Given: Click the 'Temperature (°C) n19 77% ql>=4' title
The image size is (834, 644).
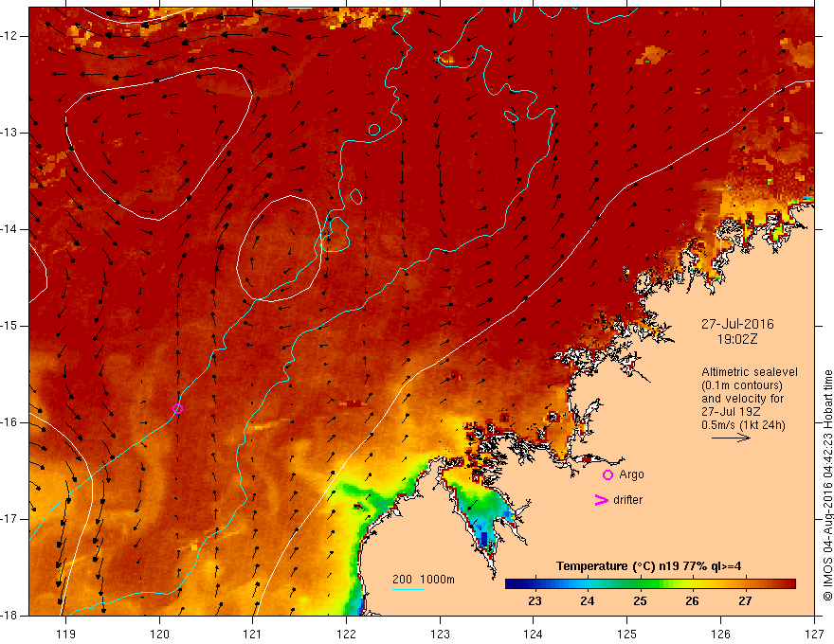Looking at the screenshot, I should click(x=648, y=566).
